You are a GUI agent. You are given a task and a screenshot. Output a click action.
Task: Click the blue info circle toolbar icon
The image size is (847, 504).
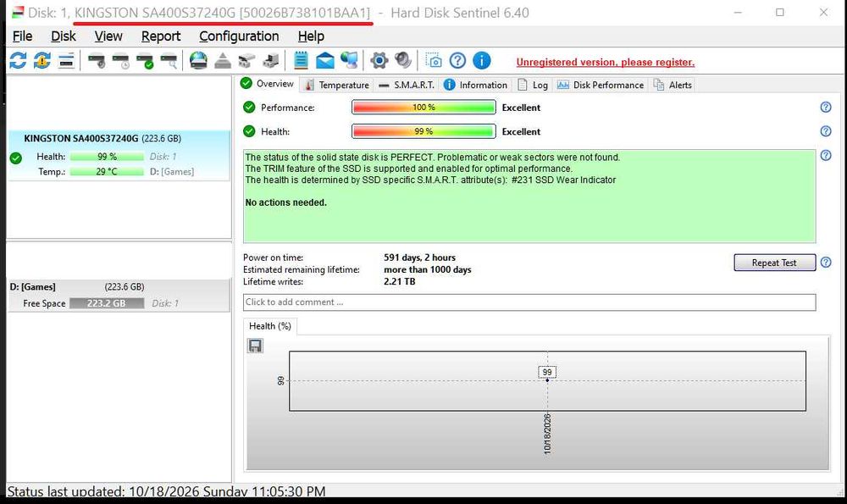[482, 60]
